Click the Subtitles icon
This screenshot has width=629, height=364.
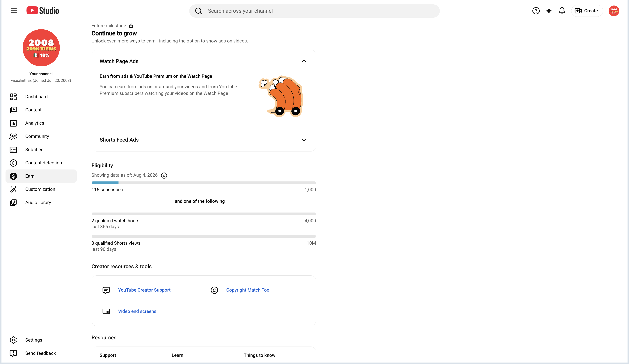click(x=13, y=149)
